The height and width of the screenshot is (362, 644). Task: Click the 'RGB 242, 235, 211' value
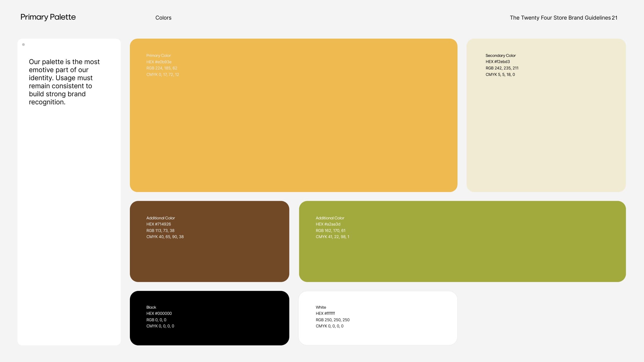point(502,68)
